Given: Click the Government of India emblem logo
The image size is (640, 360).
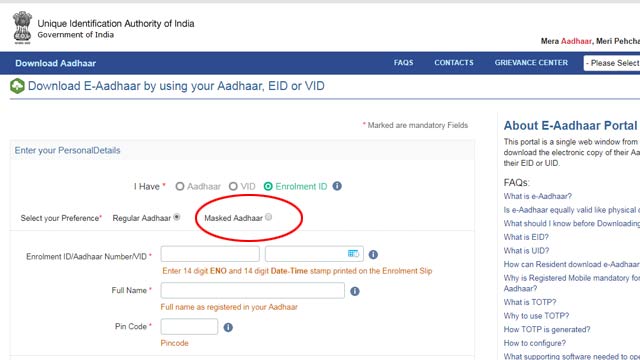Looking at the screenshot, I should pyautogui.click(x=22, y=28).
